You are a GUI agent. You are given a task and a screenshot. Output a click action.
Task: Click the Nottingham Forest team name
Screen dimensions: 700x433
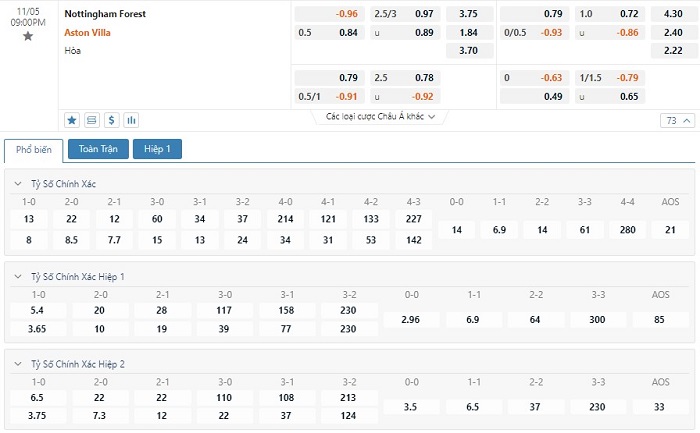click(x=104, y=14)
